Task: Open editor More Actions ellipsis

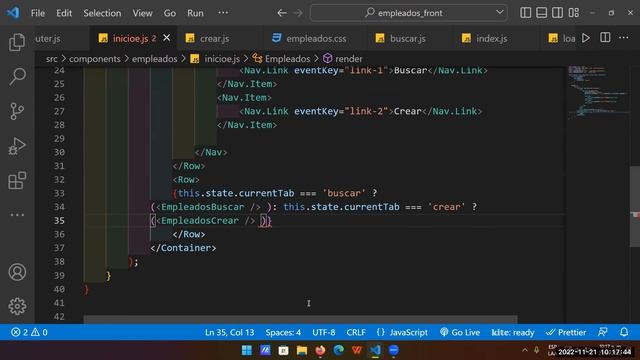Action: pos(624,38)
